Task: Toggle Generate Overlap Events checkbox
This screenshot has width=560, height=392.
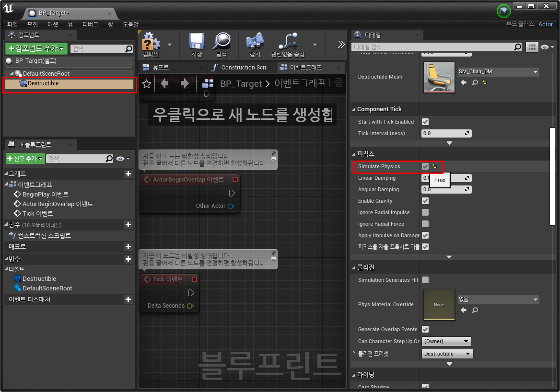Action: pos(425,329)
